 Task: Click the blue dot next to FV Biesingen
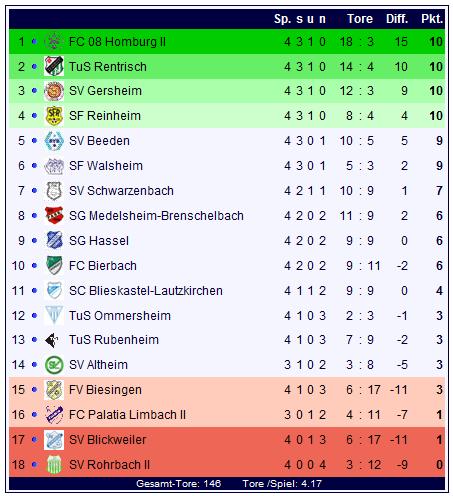[34, 389]
